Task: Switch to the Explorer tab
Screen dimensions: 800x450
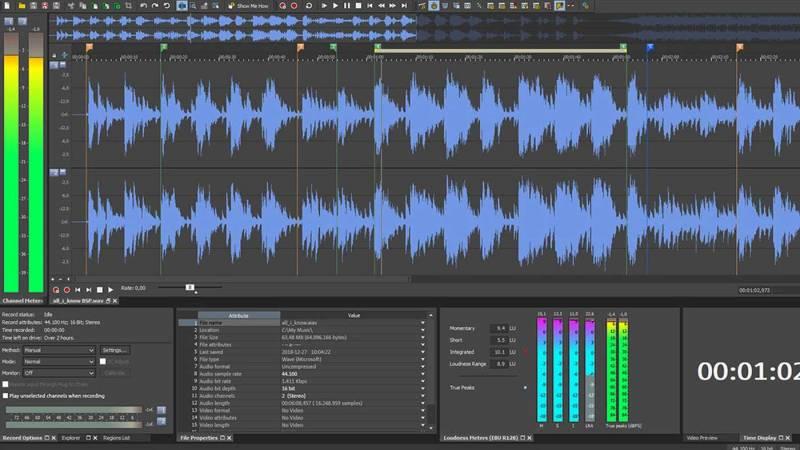Action: coord(71,438)
